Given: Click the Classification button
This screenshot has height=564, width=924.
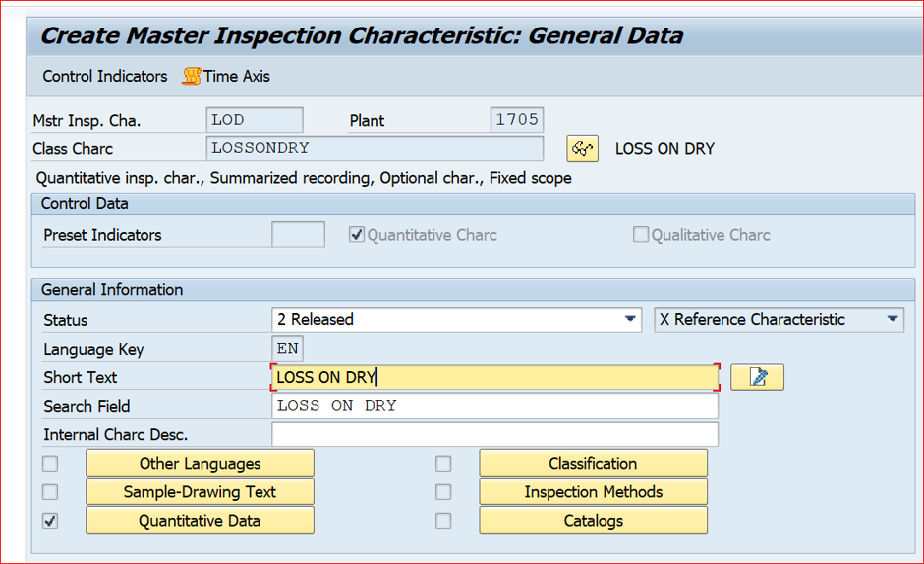Looking at the screenshot, I should click(x=594, y=463).
